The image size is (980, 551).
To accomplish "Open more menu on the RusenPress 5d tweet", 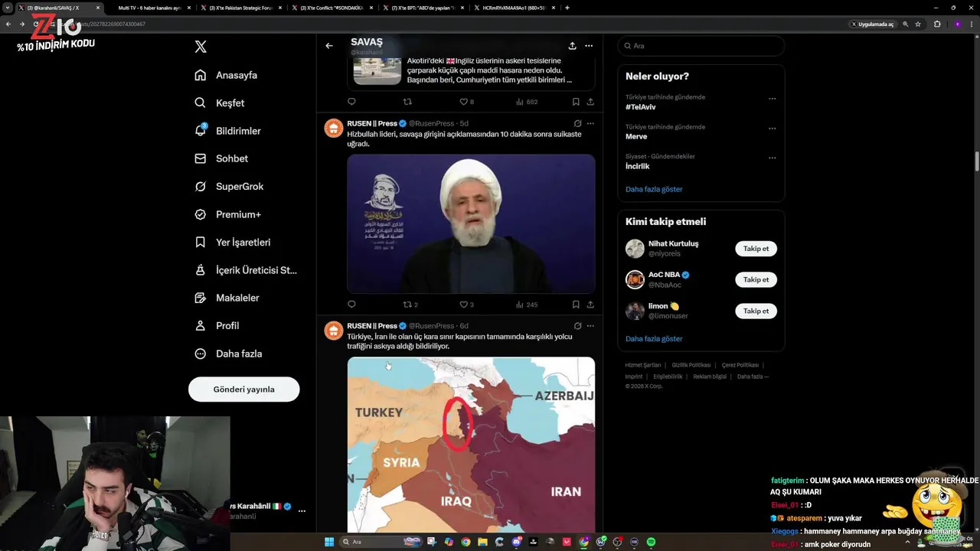I will [590, 123].
